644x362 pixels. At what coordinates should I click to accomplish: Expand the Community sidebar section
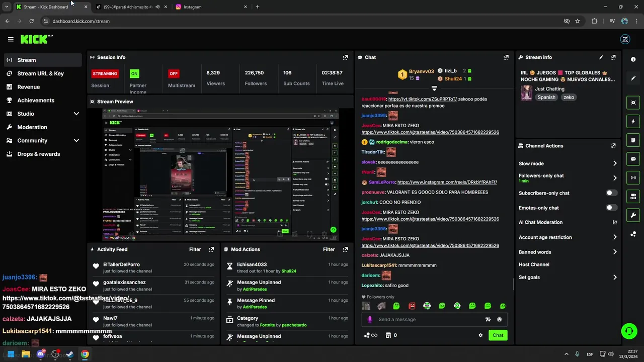pyautogui.click(x=76, y=141)
